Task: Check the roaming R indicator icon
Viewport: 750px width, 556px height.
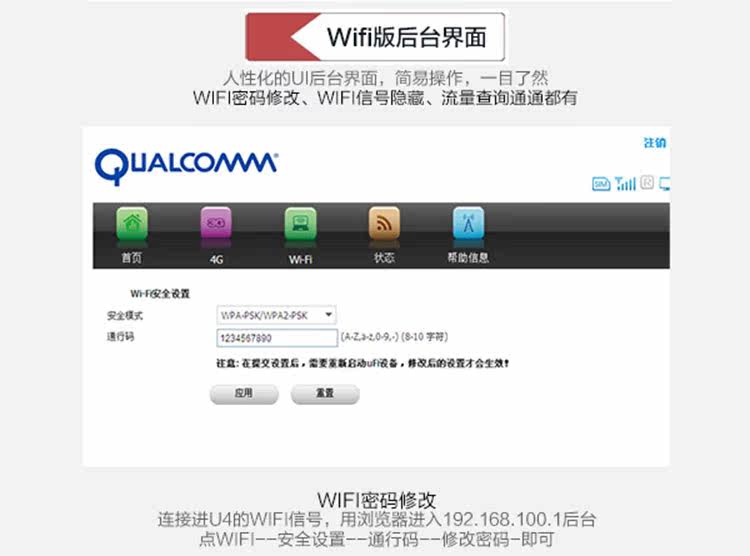Action: pyautogui.click(x=647, y=182)
